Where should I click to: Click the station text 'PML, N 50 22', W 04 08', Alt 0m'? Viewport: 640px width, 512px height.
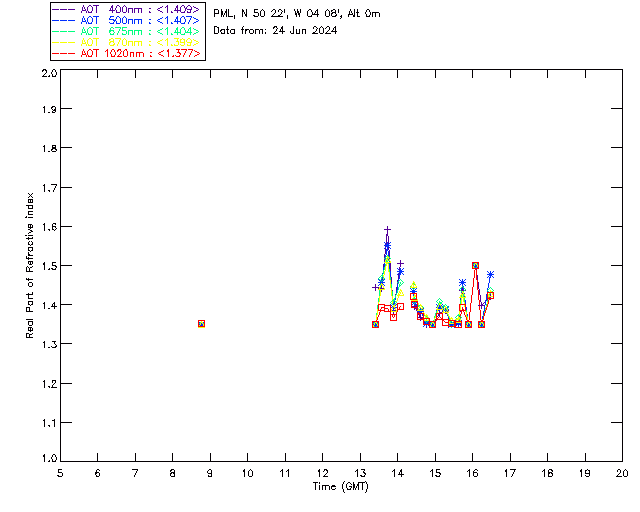[297, 14]
